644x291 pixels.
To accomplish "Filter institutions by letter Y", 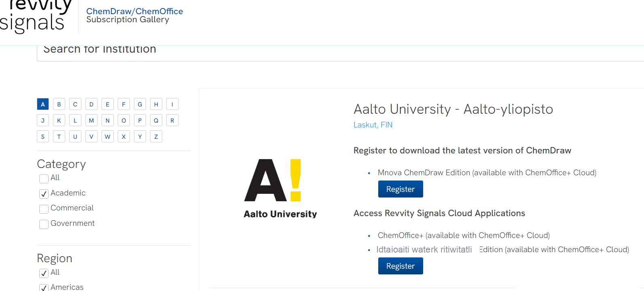I will [140, 137].
